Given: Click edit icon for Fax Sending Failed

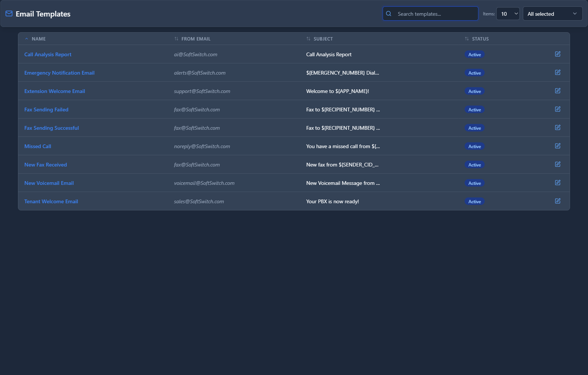Looking at the screenshot, I should pos(558,109).
